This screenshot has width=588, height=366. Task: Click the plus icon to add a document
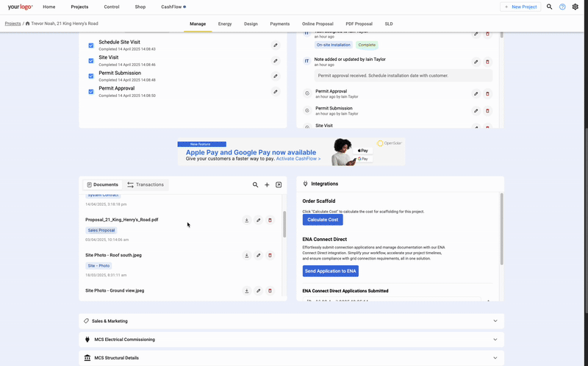267,185
